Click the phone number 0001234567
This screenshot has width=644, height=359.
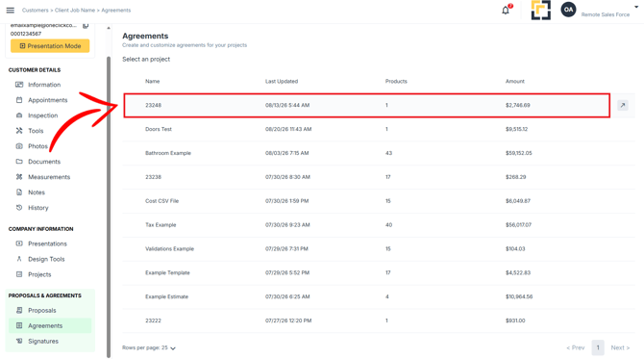[x=26, y=34]
